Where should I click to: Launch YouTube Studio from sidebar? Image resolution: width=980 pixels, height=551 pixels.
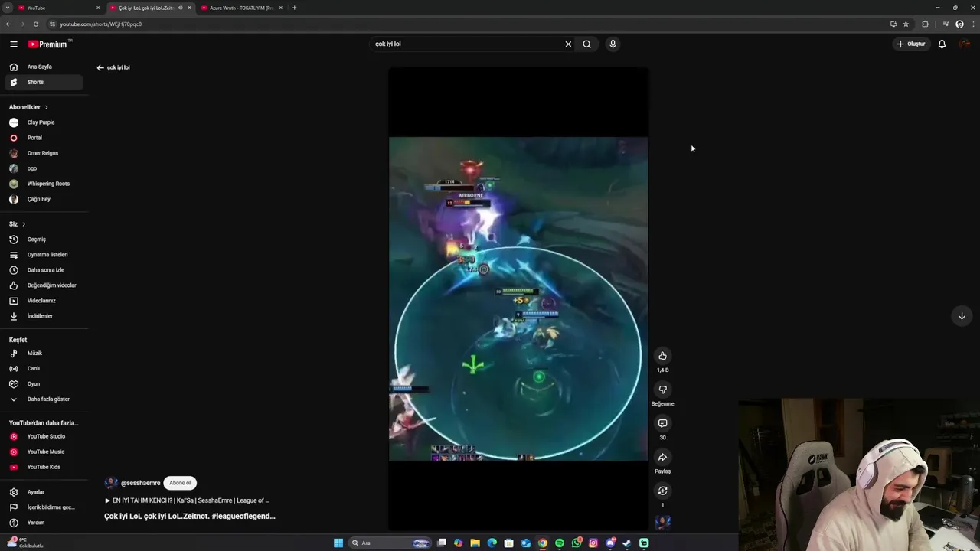44,436
